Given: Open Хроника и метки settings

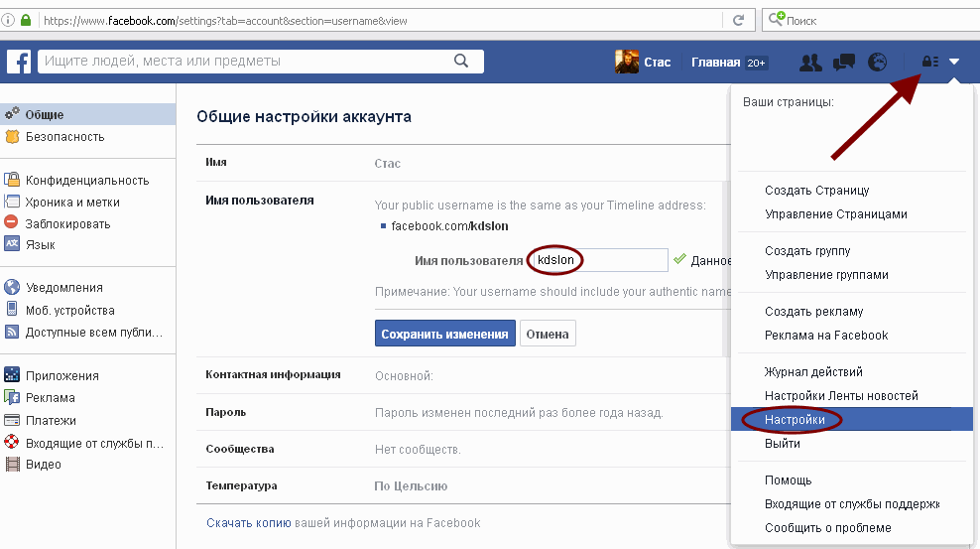Looking at the screenshot, I should (72, 202).
